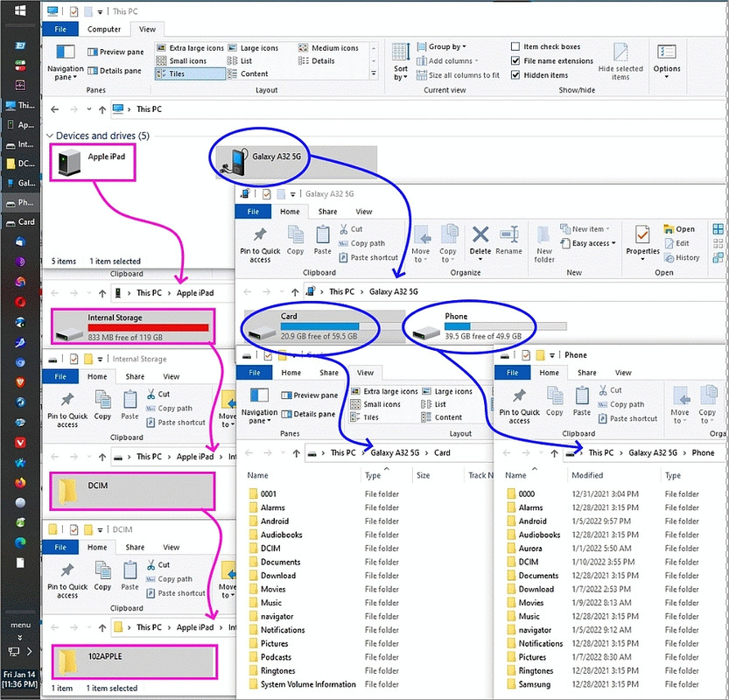The height and width of the screenshot is (700, 729).
Task: Select the Card storage drive
Action: pyautogui.click(x=325, y=326)
